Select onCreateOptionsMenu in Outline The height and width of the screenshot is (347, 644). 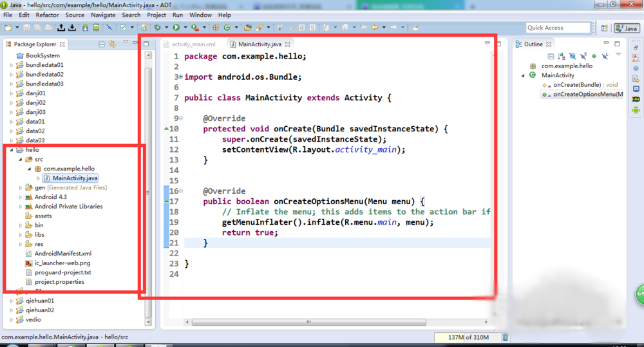pyautogui.click(x=582, y=94)
